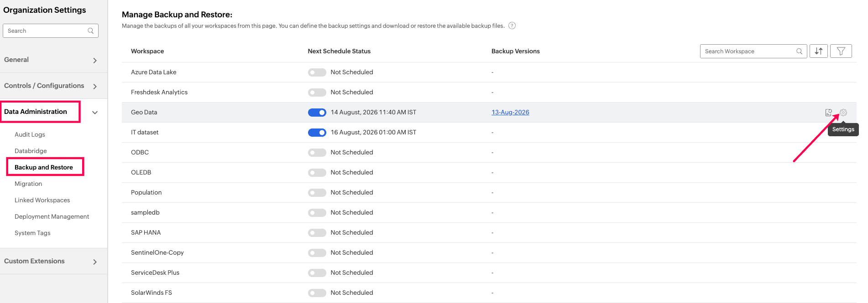Click the General section label
Viewport: 868px width, 303px height.
click(x=16, y=60)
